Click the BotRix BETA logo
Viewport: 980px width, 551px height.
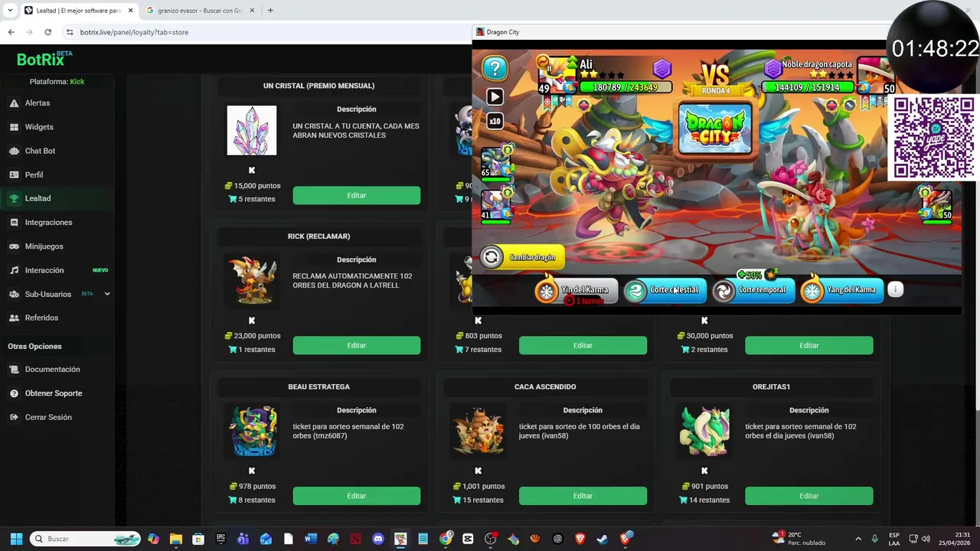[44, 59]
